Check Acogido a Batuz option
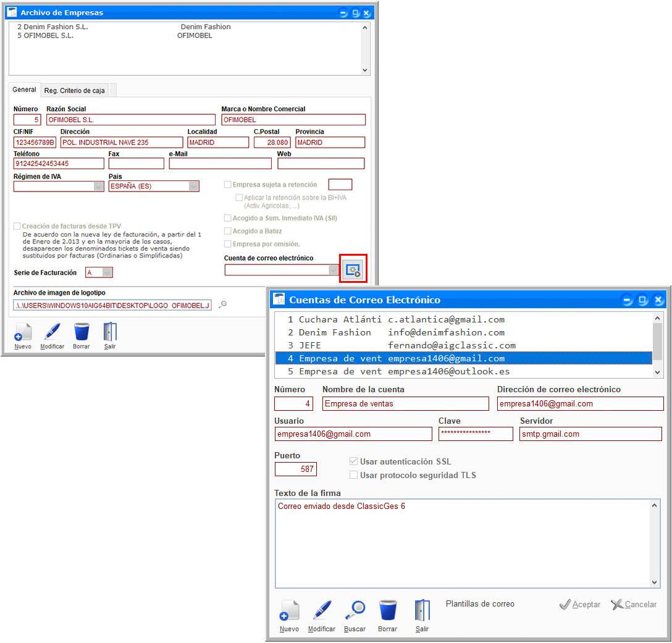Image resolution: width=672 pixels, height=643 pixels. coord(228,231)
